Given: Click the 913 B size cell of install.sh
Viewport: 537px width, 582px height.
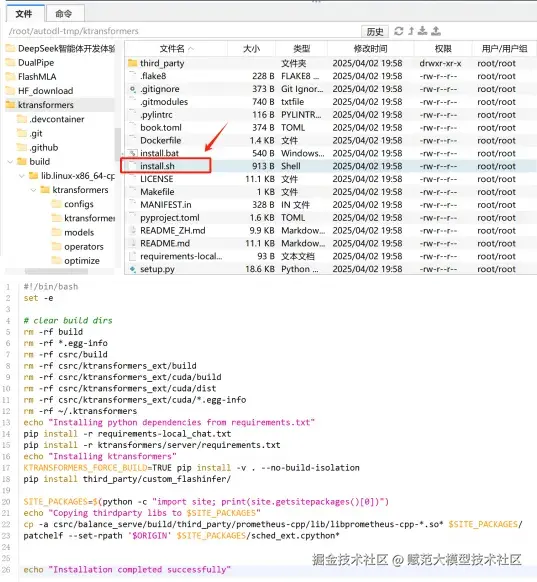Looking at the screenshot, I should coord(263,166).
